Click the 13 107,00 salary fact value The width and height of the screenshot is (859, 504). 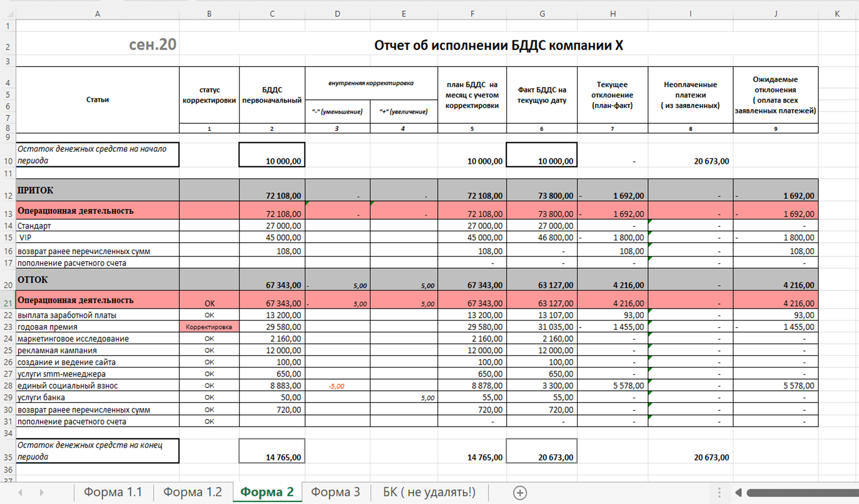542,315
